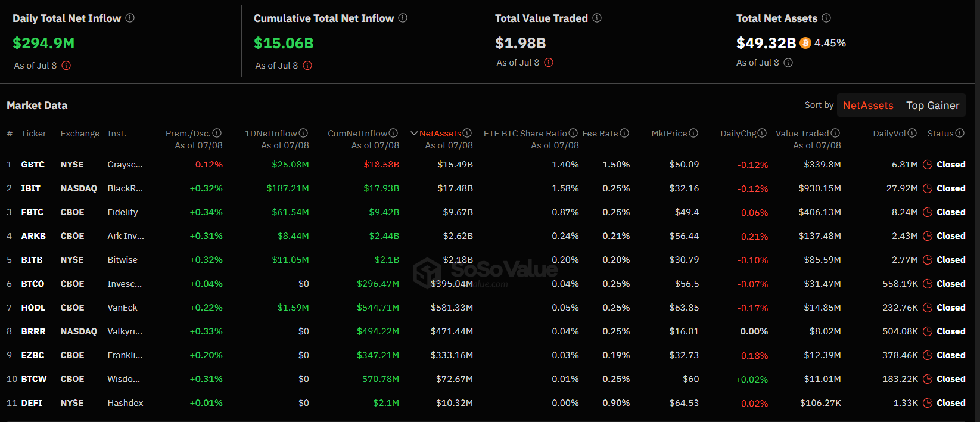Open the DEFI ticker link

click(x=32, y=403)
